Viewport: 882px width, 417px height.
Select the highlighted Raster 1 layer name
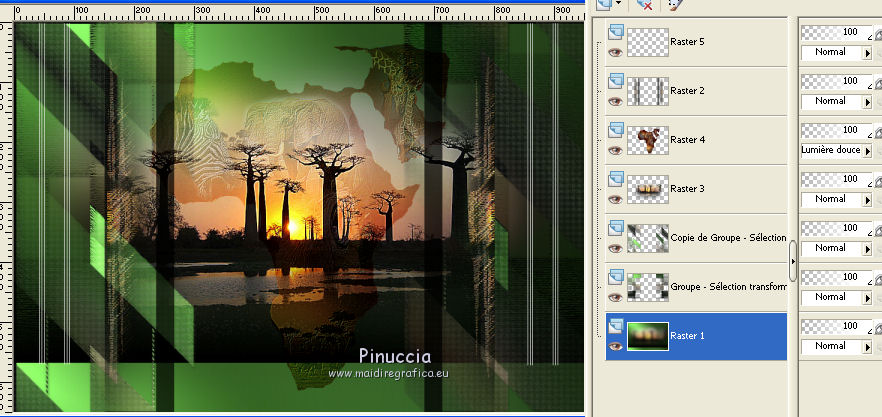tap(687, 336)
